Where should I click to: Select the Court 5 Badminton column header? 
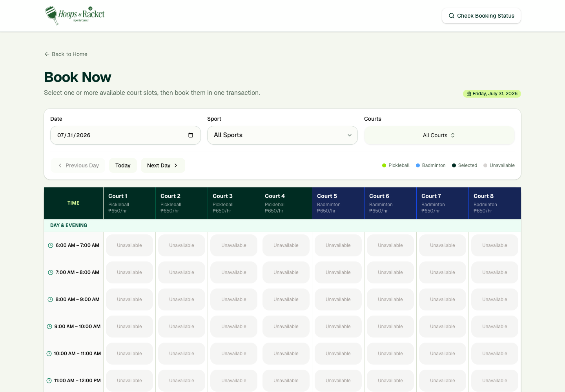tap(338, 203)
